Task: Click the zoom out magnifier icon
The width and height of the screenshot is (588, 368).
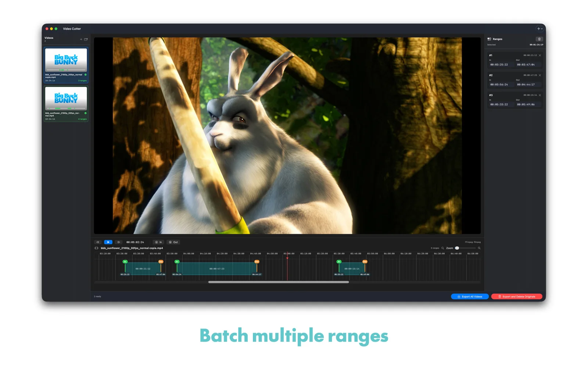Action: [x=443, y=248]
